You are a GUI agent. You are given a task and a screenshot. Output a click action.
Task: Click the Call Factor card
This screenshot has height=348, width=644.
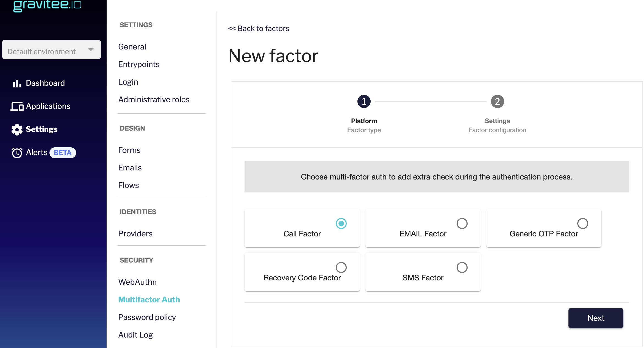(302, 228)
